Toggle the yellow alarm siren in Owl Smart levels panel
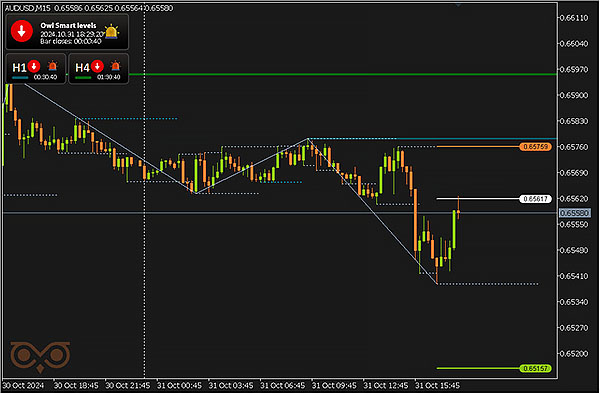This screenshot has width=600, height=394. (x=111, y=32)
